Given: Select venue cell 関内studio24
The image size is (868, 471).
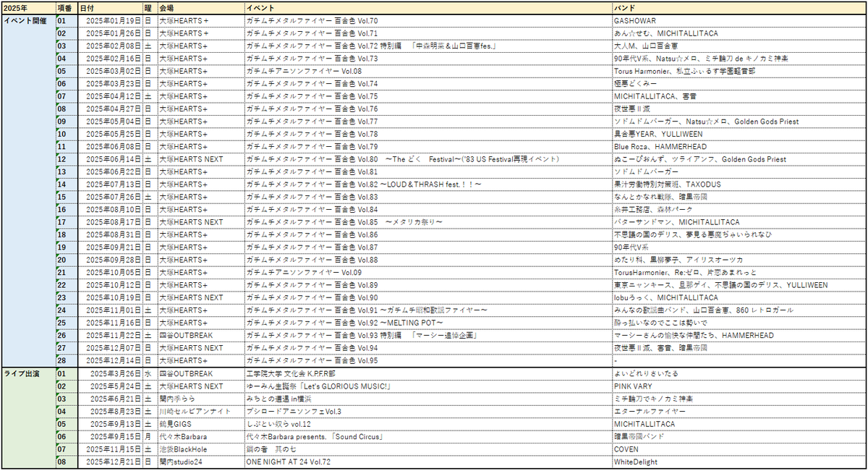Looking at the screenshot, I should [200, 462].
